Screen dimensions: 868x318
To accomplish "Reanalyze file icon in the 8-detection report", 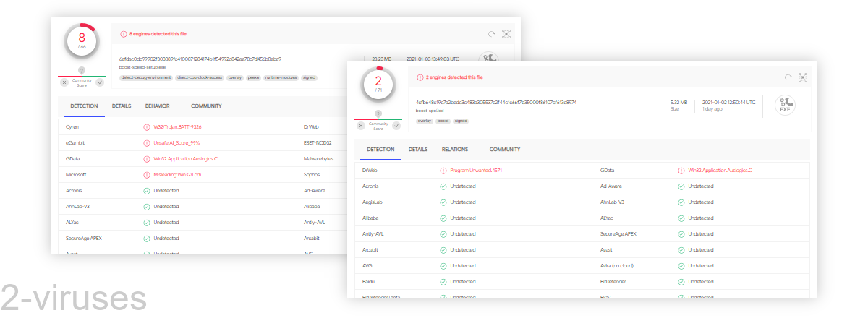I will [491, 33].
